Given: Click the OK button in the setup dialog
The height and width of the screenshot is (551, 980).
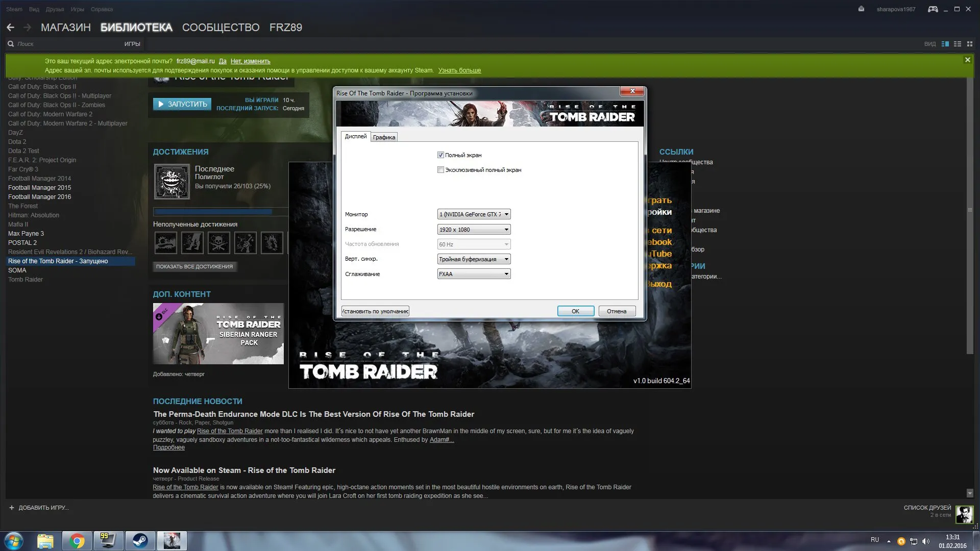Looking at the screenshot, I should (x=575, y=311).
